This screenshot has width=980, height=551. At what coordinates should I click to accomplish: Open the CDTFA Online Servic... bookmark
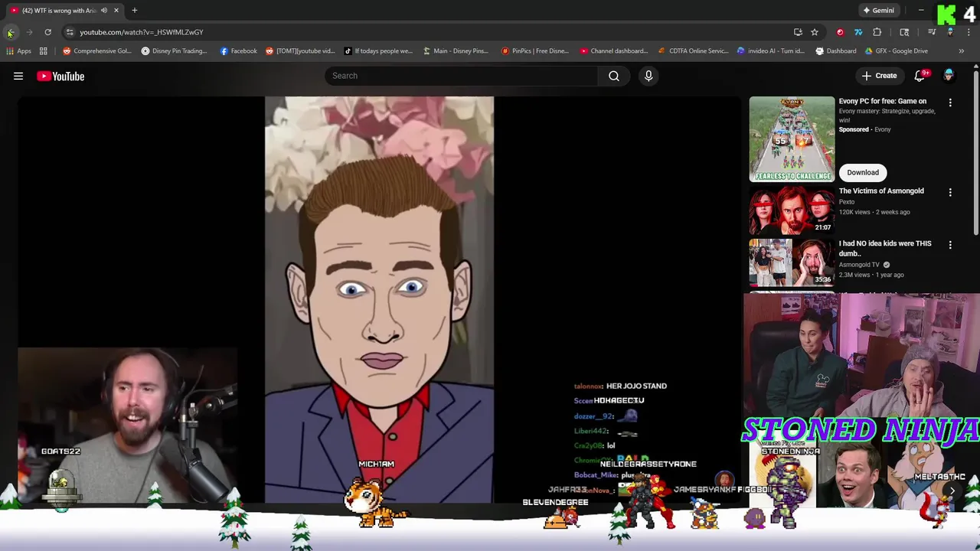click(694, 51)
